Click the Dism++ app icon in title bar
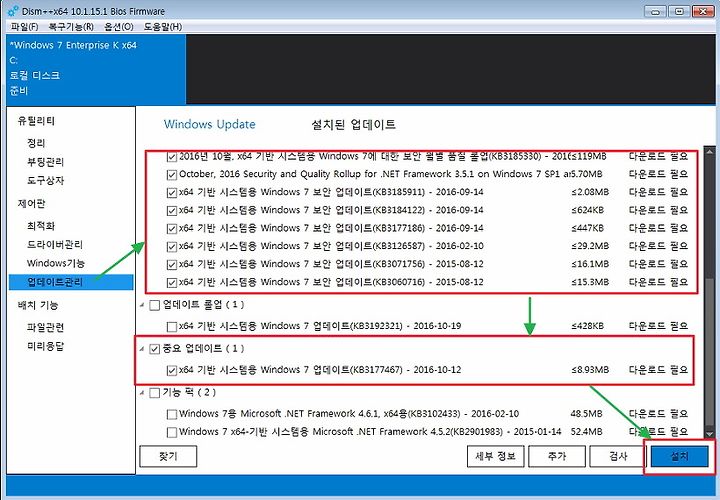This screenshot has width=720, height=500. pyautogui.click(x=13, y=11)
